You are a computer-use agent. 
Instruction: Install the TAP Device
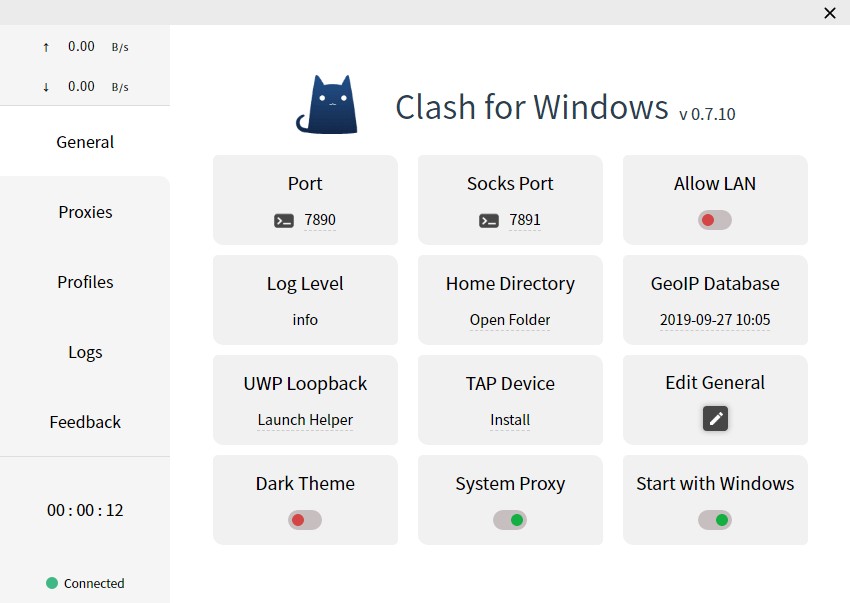click(510, 420)
